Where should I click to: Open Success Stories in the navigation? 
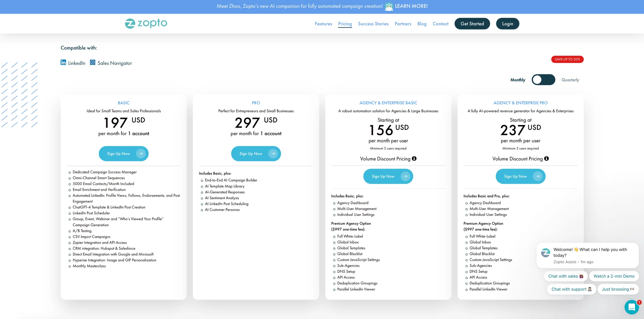tap(373, 24)
